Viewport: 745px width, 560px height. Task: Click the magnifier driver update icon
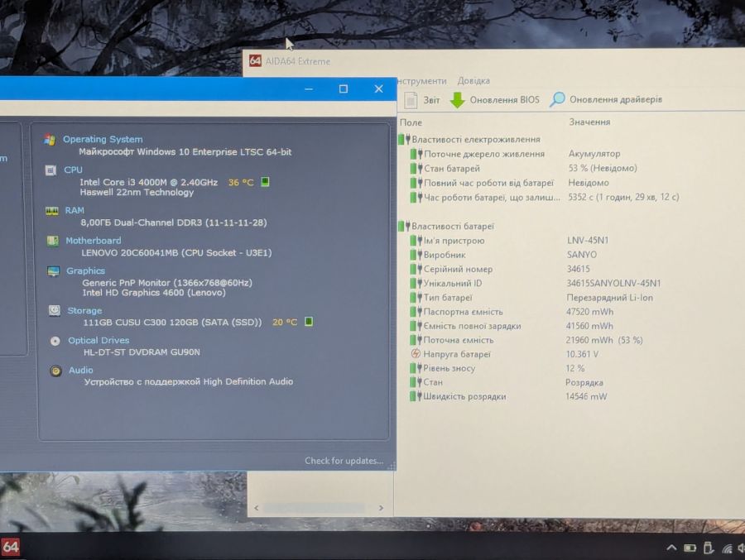tap(557, 99)
